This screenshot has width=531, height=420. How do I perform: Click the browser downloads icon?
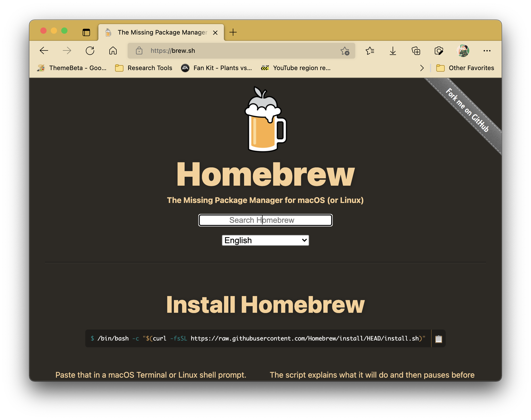[x=393, y=50]
